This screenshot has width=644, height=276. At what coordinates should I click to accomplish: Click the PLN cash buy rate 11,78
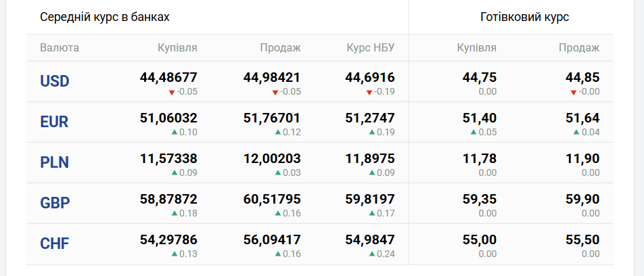click(480, 158)
